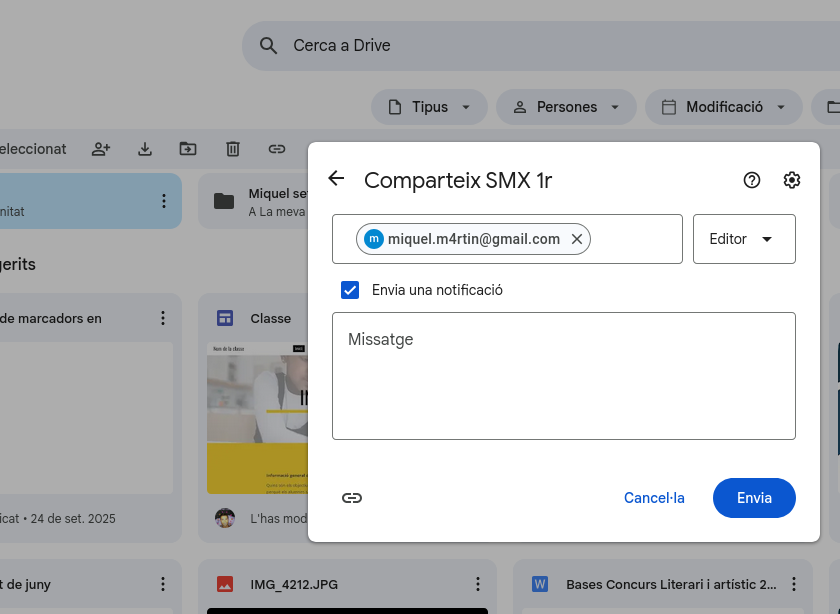The width and height of the screenshot is (840, 614).
Task: Click the download icon in toolbar
Action: [145, 149]
